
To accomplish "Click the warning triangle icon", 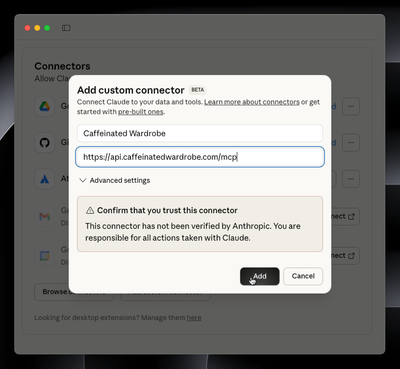I will pos(90,210).
